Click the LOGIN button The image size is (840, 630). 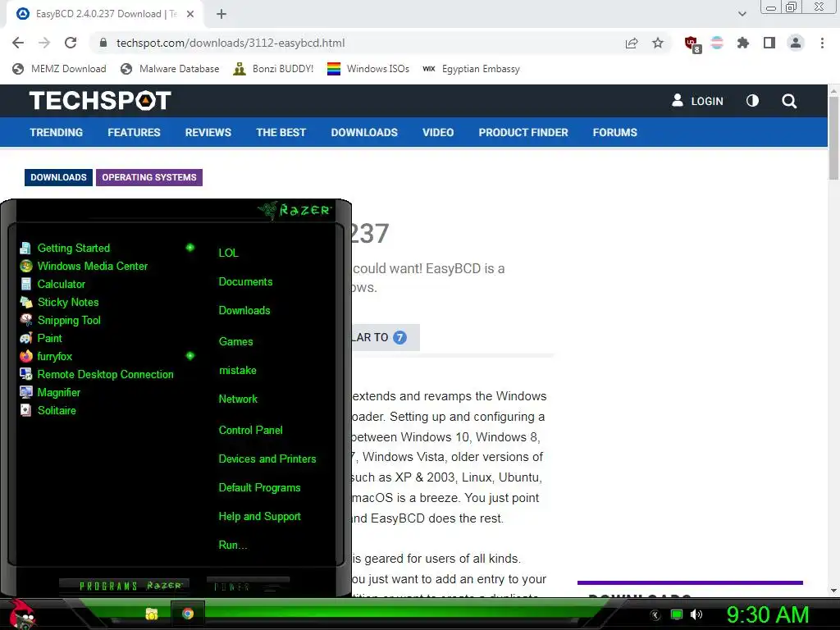point(697,101)
